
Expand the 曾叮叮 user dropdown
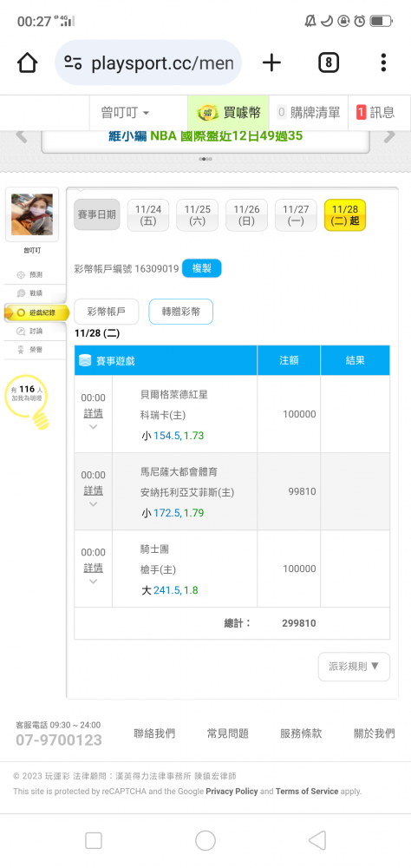(x=125, y=113)
